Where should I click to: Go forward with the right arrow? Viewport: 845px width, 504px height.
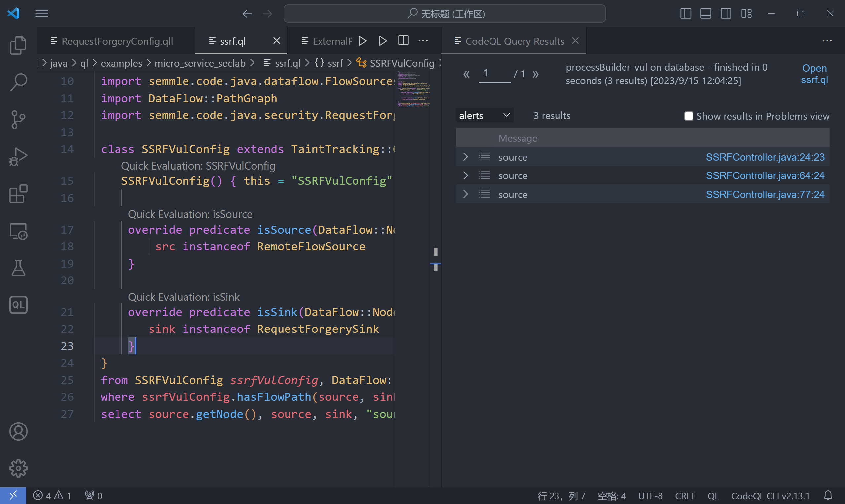tap(267, 14)
